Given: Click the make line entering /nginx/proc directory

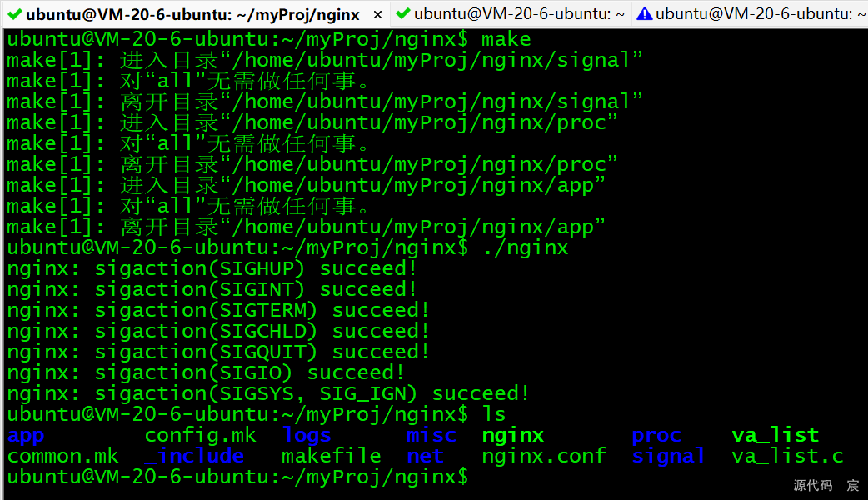Looking at the screenshot, I should click(312, 122).
